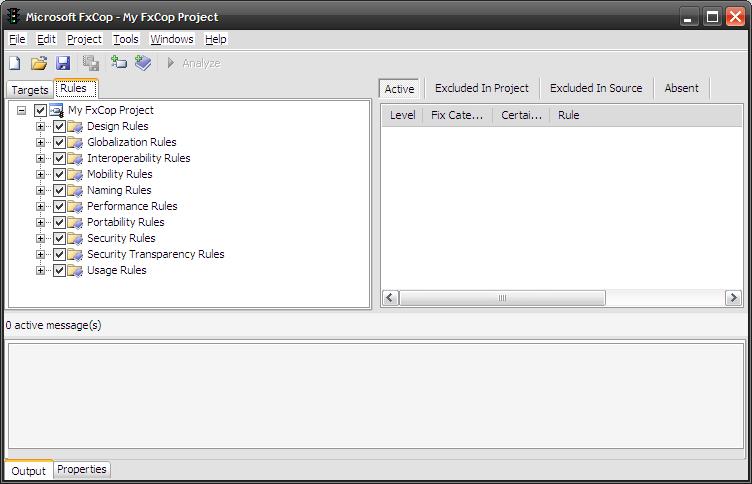Uncheck the Mobility Rules checkbox

59,175
